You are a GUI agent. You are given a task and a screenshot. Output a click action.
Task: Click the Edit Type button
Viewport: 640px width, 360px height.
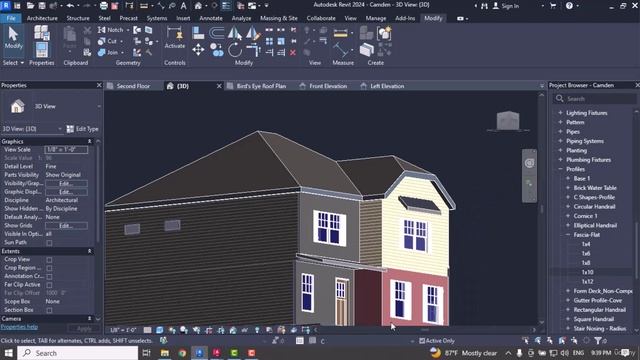82,129
